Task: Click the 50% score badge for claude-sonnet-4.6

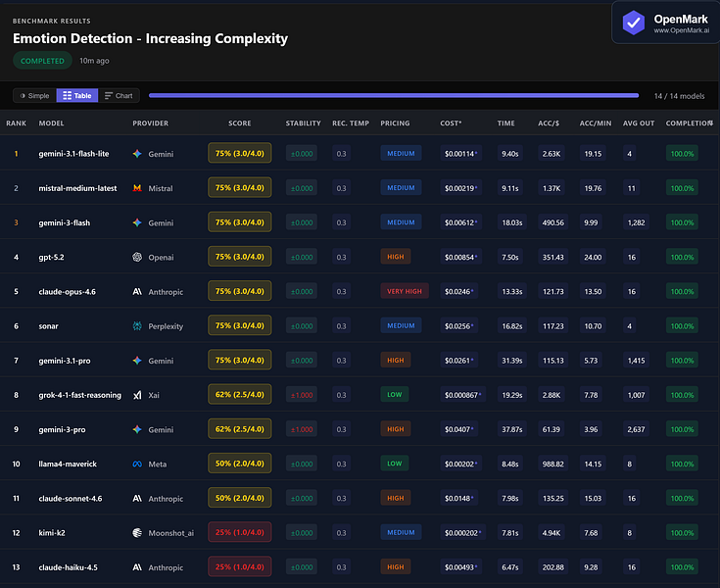Action: tap(240, 498)
